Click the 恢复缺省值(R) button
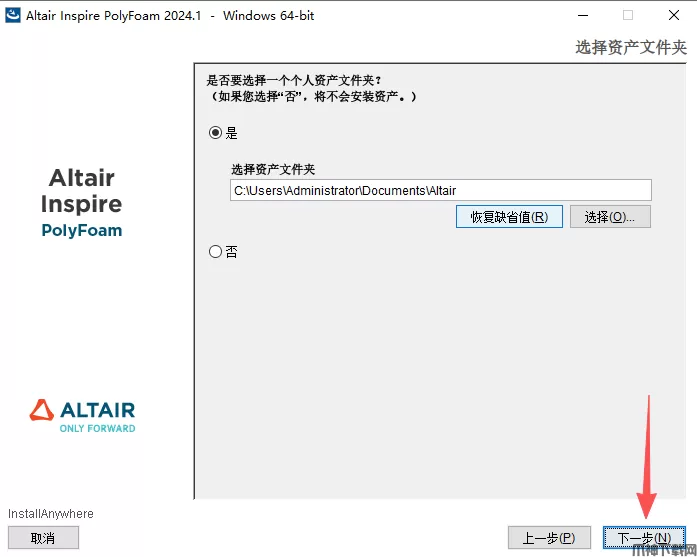 [509, 217]
